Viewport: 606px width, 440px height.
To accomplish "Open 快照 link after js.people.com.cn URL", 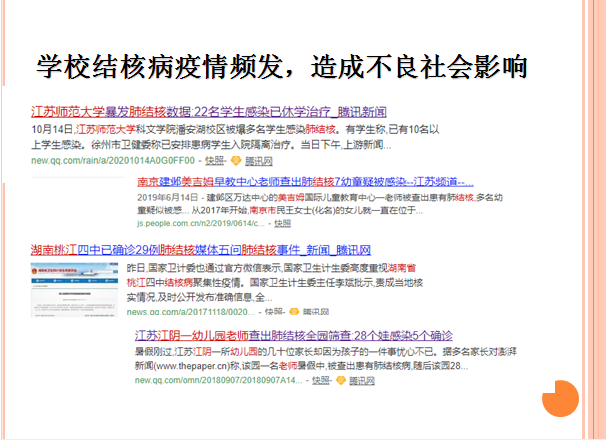I will (283, 223).
